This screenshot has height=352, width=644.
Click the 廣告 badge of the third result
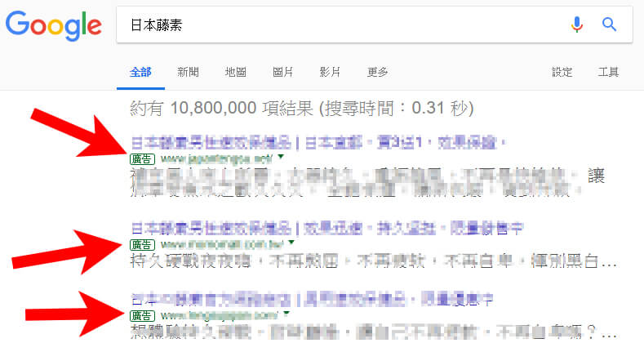point(142,316)
